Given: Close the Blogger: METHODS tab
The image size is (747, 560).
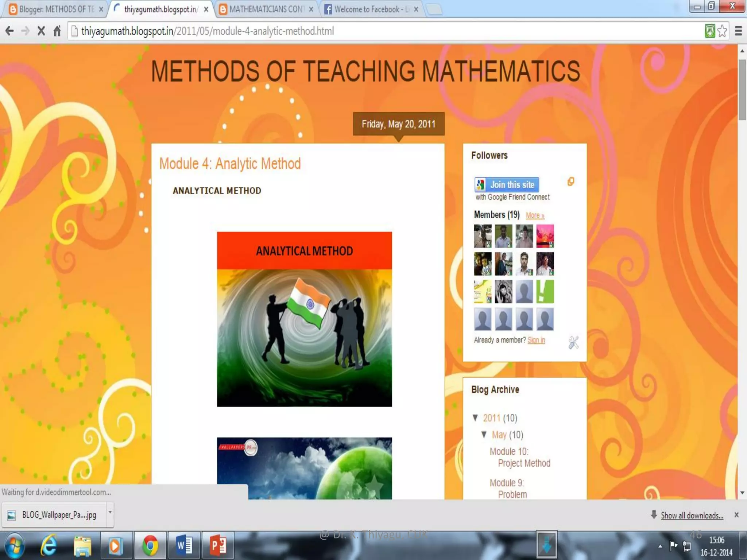Looking at the screenshot, I should pos(101,9).
